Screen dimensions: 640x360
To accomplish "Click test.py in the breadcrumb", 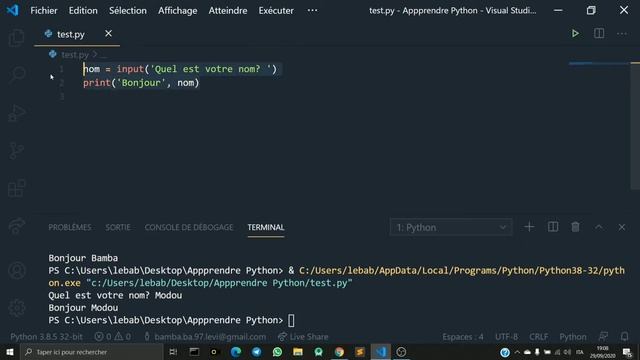I will (75, 54).
